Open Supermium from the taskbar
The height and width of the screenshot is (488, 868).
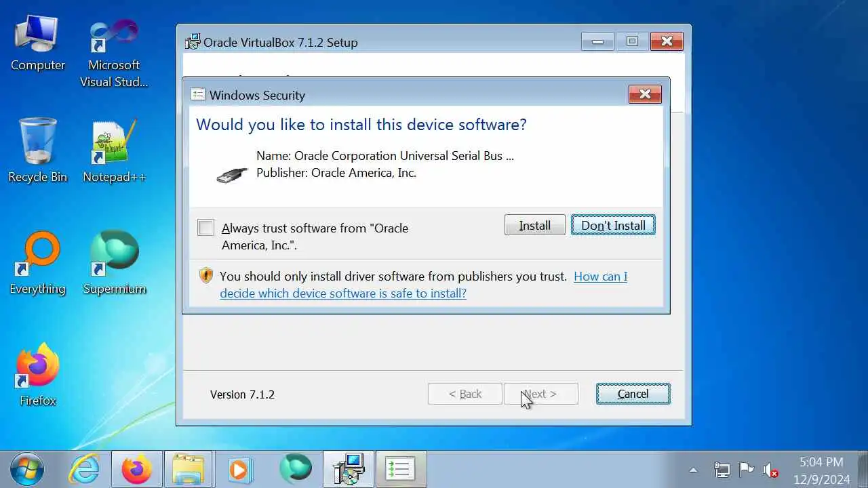tap(296, 469)
